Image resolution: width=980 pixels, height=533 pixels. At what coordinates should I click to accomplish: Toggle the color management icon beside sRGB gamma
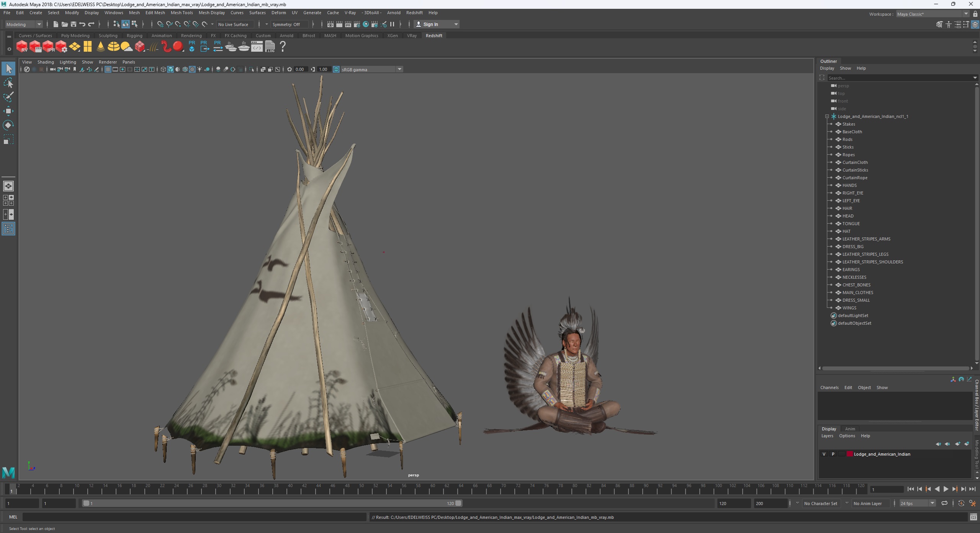[336, 69]
